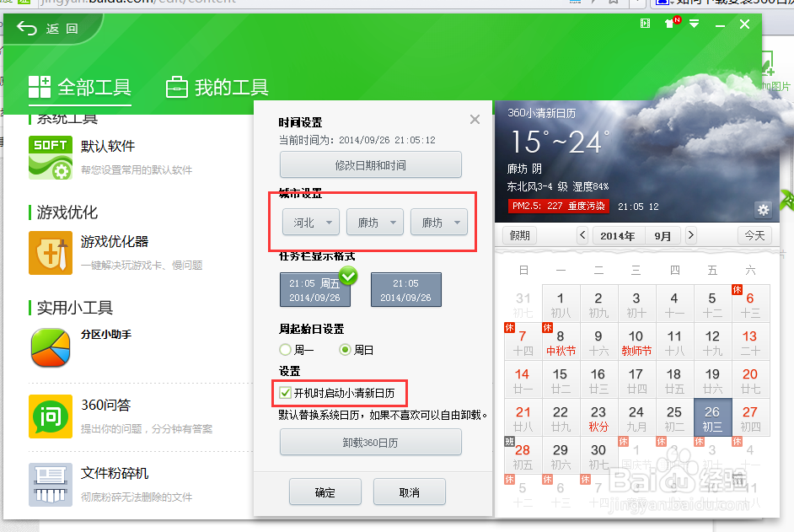The image size is (794, 532).
Task: Click the PM2.5 227 重度污染 label
Action: tap(559, 207)
